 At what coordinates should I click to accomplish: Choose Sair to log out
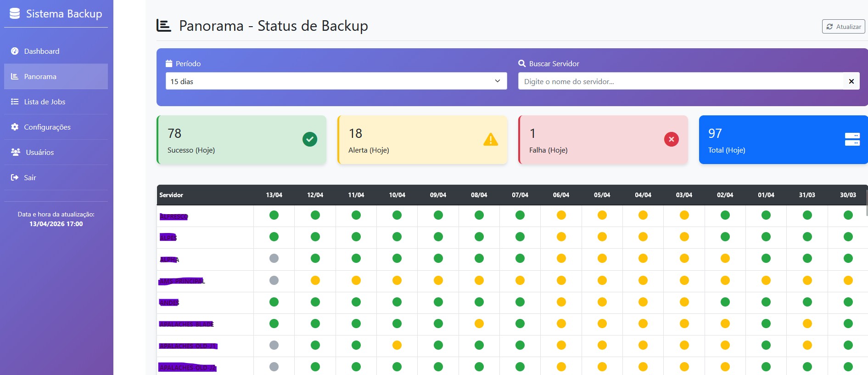56,177
